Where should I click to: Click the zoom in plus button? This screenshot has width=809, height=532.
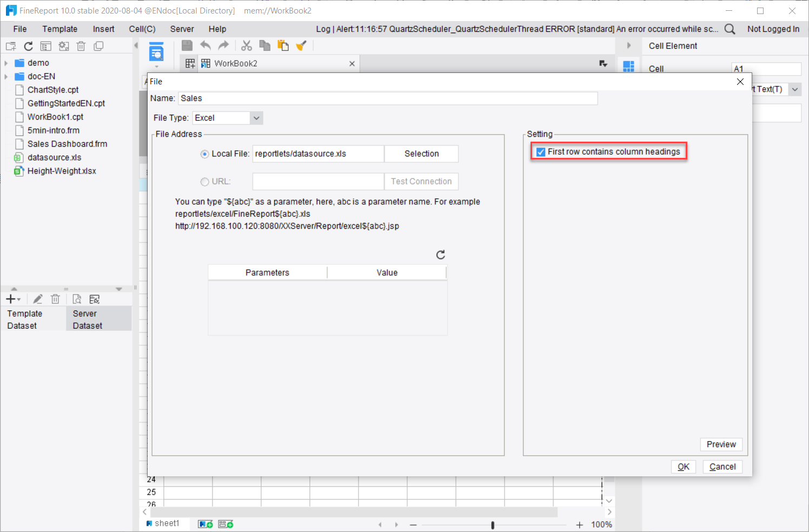(580, 525)
